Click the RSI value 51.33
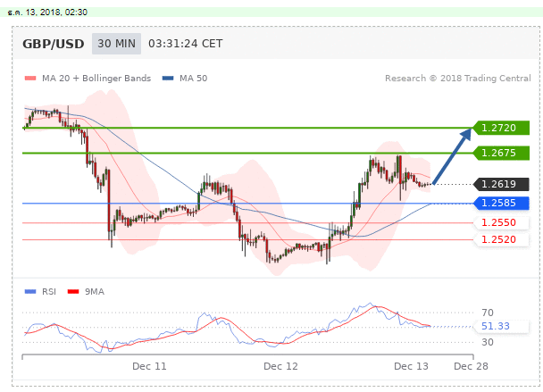This screenshot has height=392, width=543. click(x=496, y=326)
